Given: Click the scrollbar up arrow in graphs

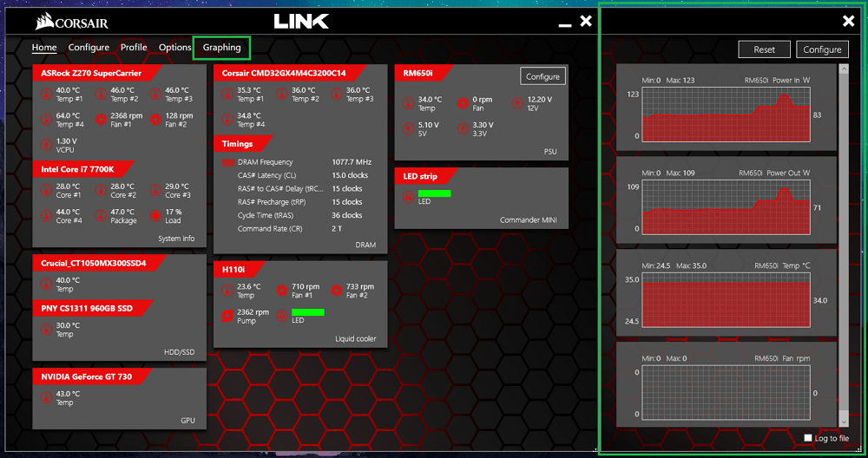Looking at the screenshot, I should 844,69.
